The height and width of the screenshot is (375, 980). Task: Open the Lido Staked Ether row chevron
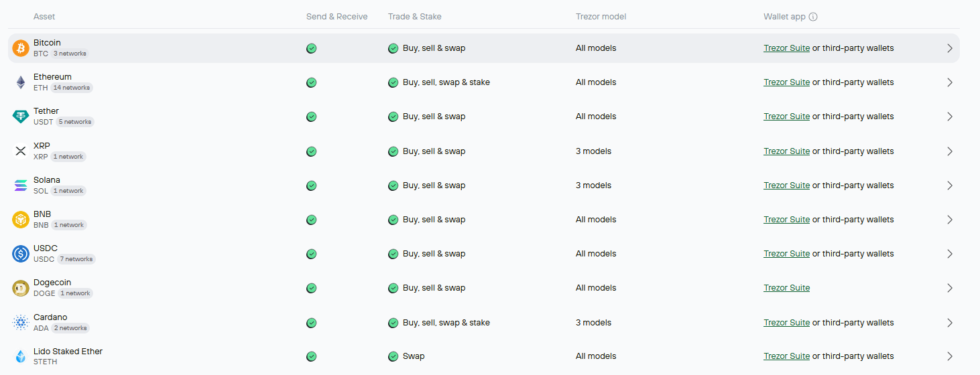tap(949, 356)
